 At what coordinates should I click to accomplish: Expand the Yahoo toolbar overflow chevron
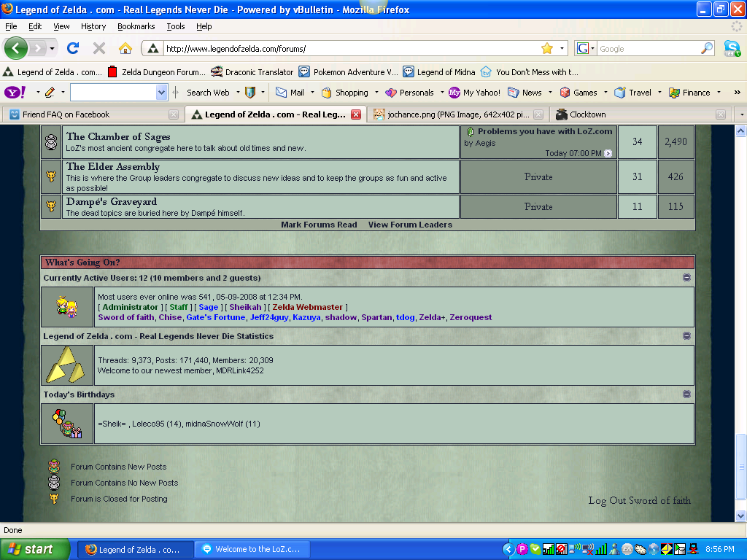pyautogui.click(x=737, y=93)
